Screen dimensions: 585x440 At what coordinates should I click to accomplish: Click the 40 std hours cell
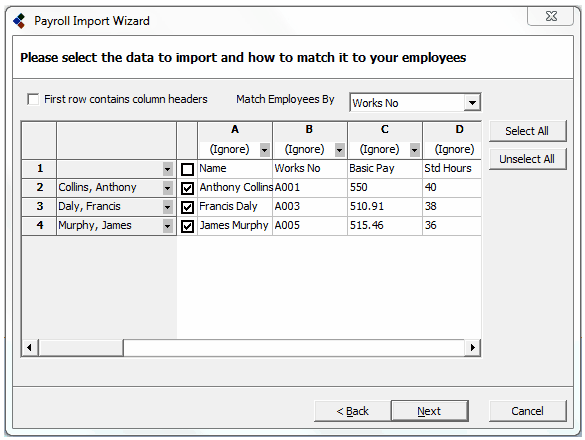[x=452, y=188]
